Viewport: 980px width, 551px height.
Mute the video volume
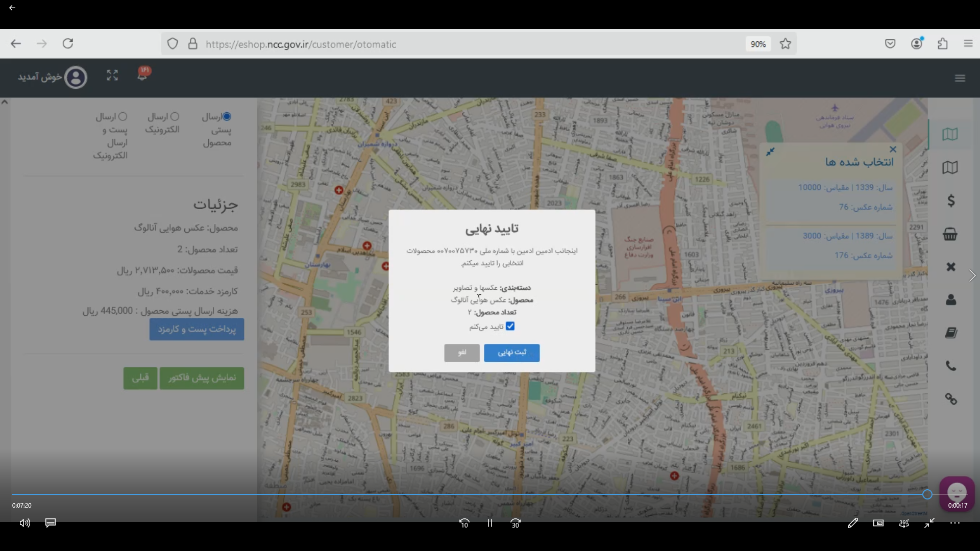25,523
